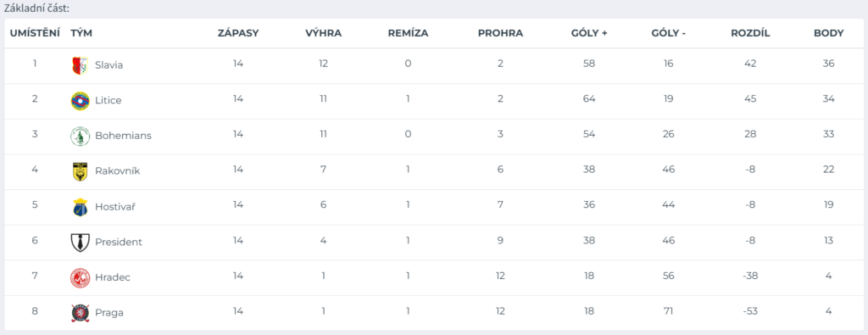This screenshot has width=868, height=335.
Task: Click the Slavia team logo
Action: pyautogui.click(x=81, y=65)
